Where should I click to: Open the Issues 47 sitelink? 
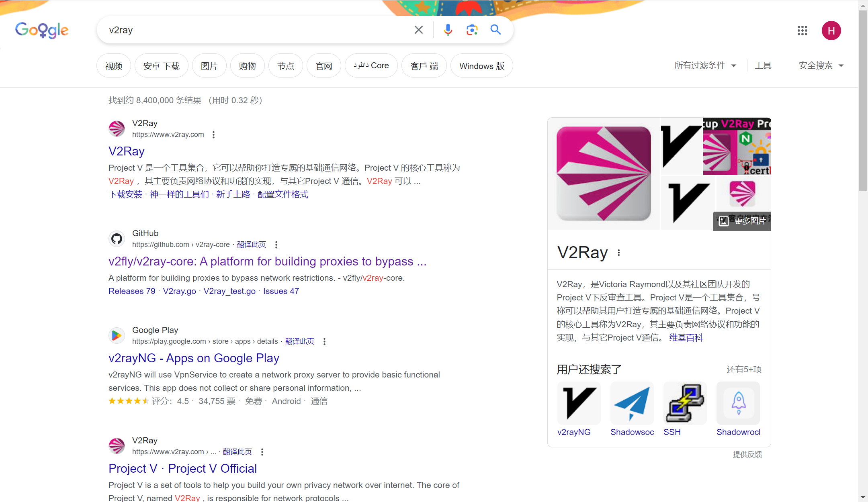pos(281,291)
